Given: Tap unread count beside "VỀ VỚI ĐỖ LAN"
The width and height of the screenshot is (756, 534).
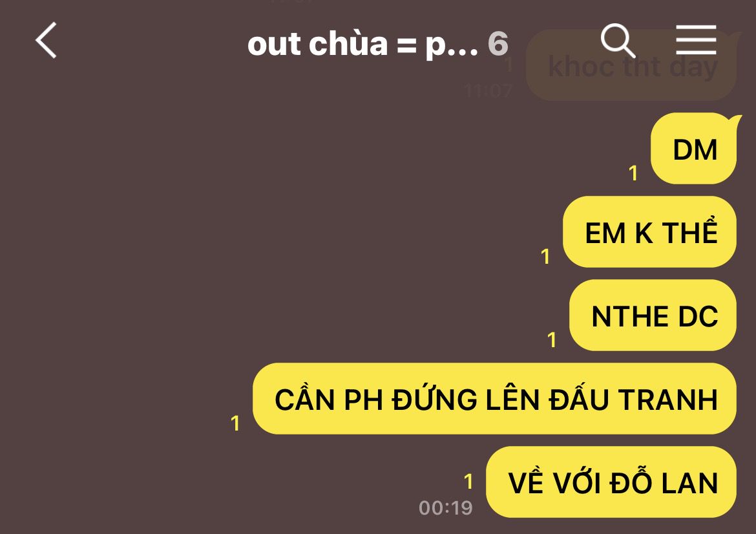Looking at the screenshot, I should coord(468,482).
